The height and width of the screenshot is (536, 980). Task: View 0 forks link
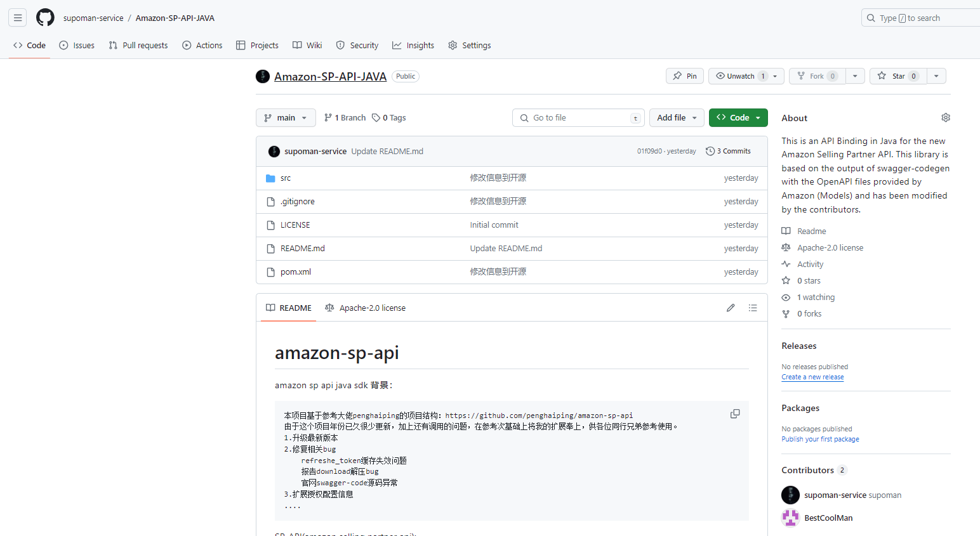tap(802, 314)
